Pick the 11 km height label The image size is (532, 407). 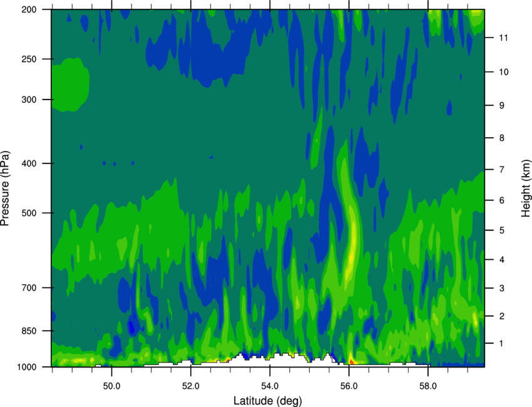click(x=503, y=38)
